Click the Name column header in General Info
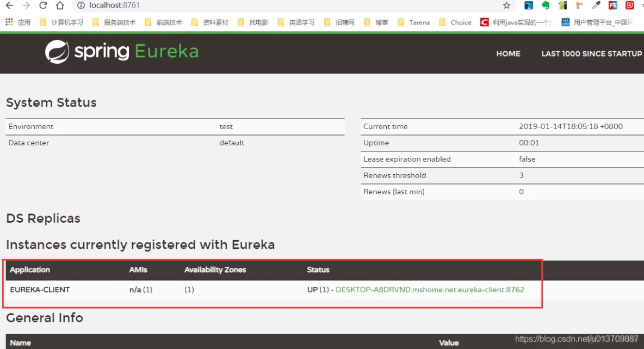This screenshot has width=644, height=349. (x=21, y=343)
